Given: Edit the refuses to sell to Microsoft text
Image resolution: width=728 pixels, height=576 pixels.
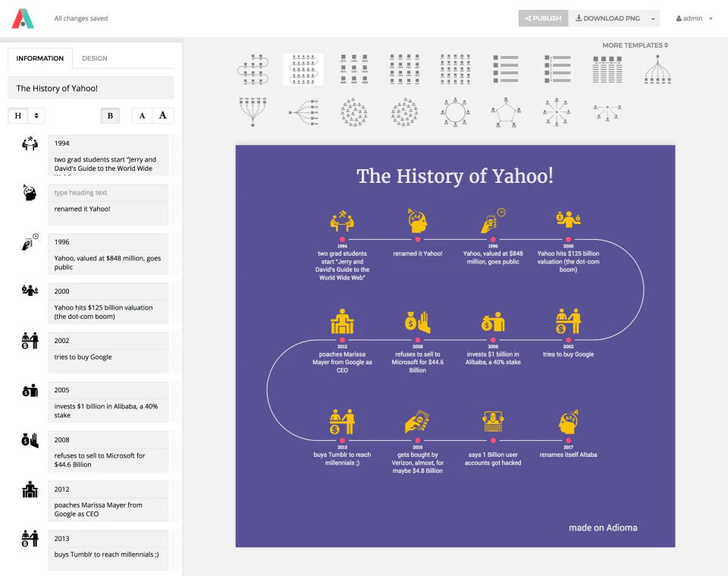Looking at the screenshot, I should (108, 461).
